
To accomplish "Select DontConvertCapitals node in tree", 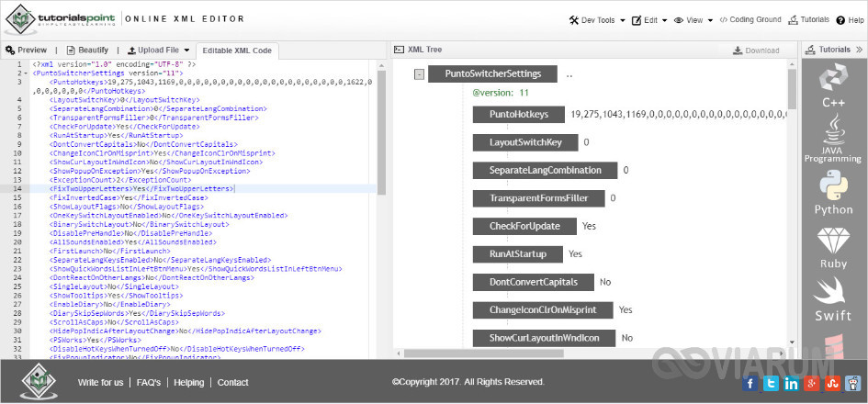I will (533, 282).
